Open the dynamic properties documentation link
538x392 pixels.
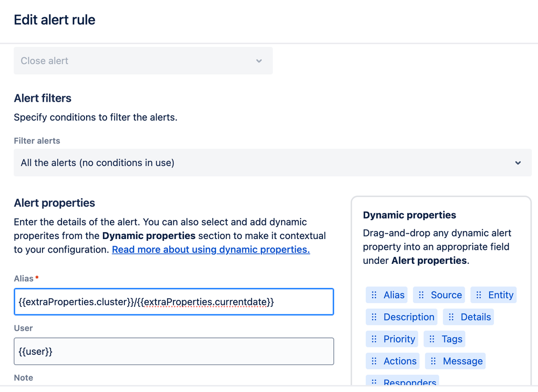pos(211,250)
